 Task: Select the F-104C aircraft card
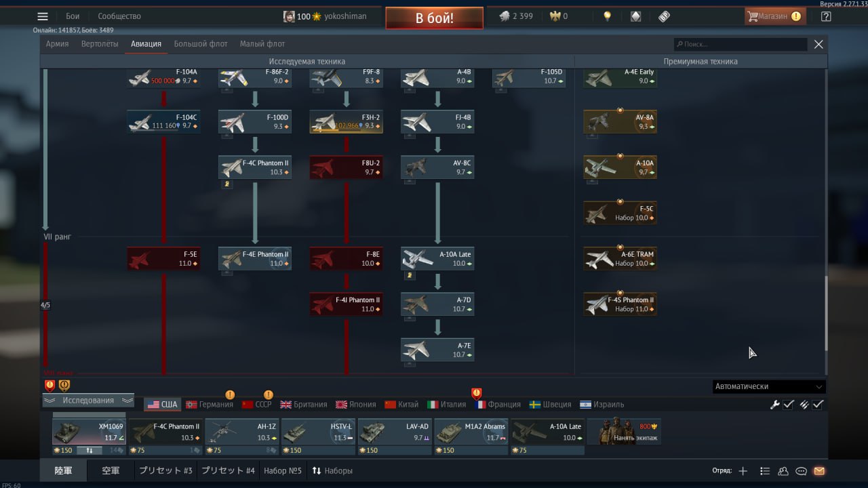(163, 122)
